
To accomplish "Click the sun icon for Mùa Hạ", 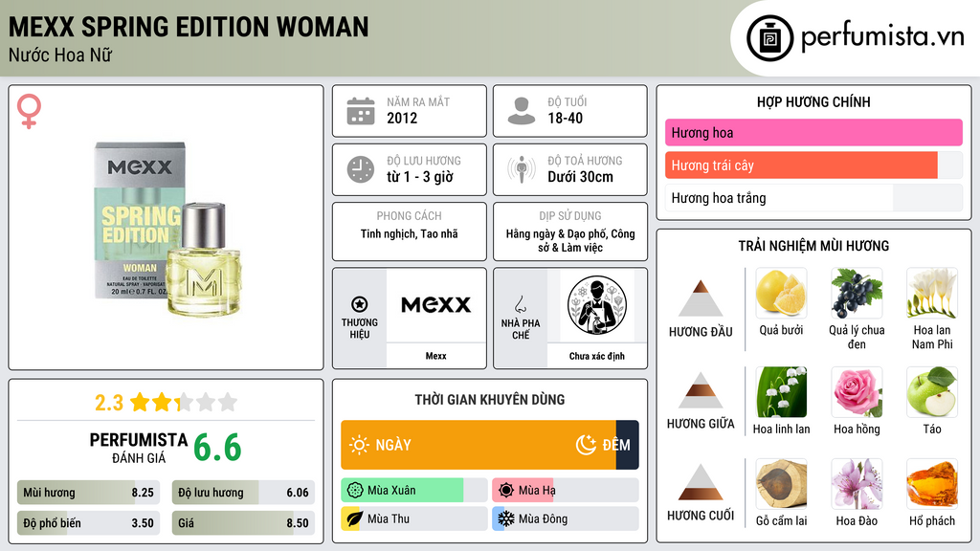I will [x=506, y=491].
